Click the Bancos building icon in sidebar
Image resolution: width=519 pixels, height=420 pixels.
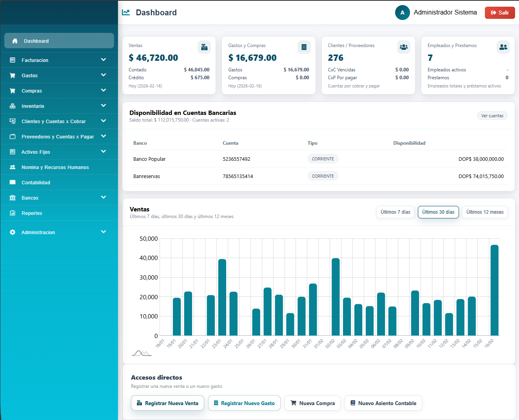coord(13,198)
